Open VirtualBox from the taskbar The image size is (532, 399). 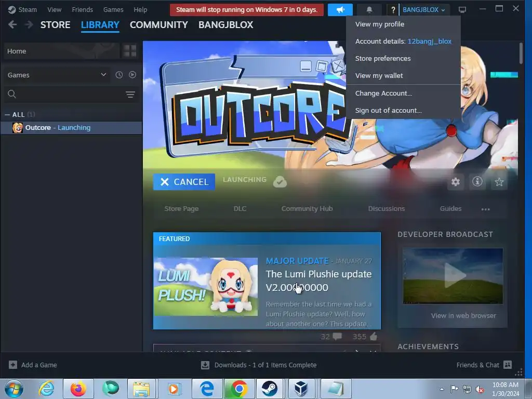point(301,389)
